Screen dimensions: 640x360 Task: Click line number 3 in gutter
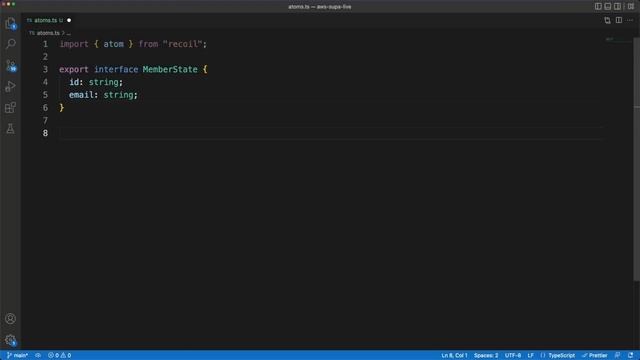click(x=45, y=69)
